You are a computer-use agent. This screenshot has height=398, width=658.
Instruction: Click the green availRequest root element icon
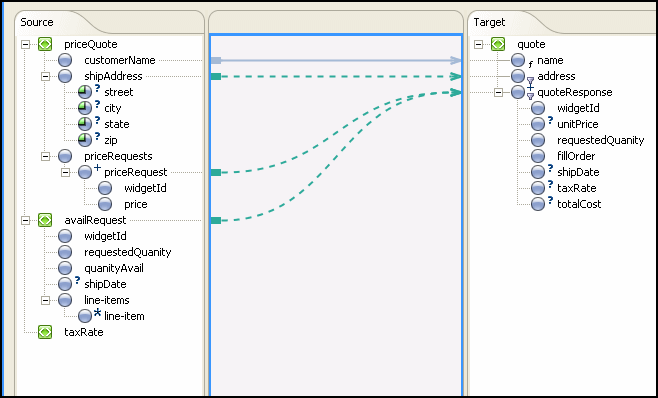[x=45, y=220]
